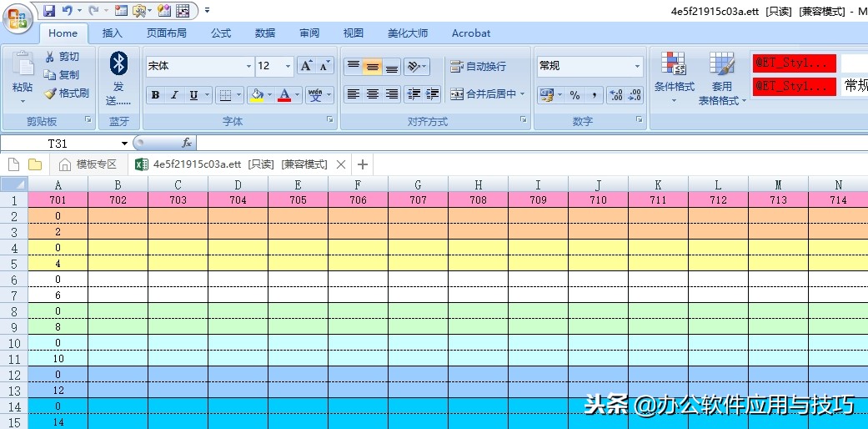Cut selection with 剪切
The image size is (868, 429).
[62, 57]
